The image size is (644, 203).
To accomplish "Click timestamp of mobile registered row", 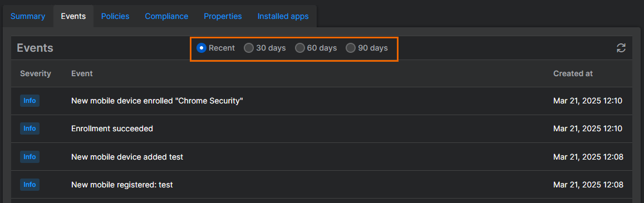I will pyautogui.click(x=588, y=185).
